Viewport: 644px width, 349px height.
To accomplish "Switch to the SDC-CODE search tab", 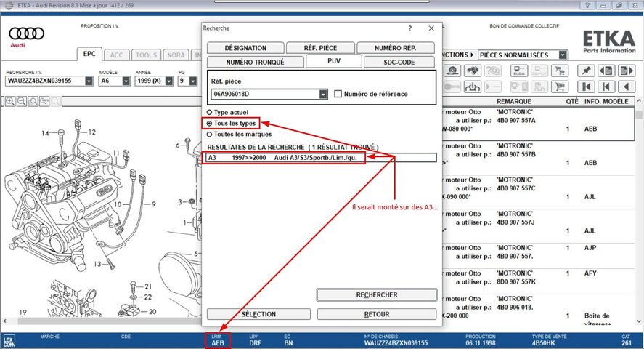I will [399, 62].
